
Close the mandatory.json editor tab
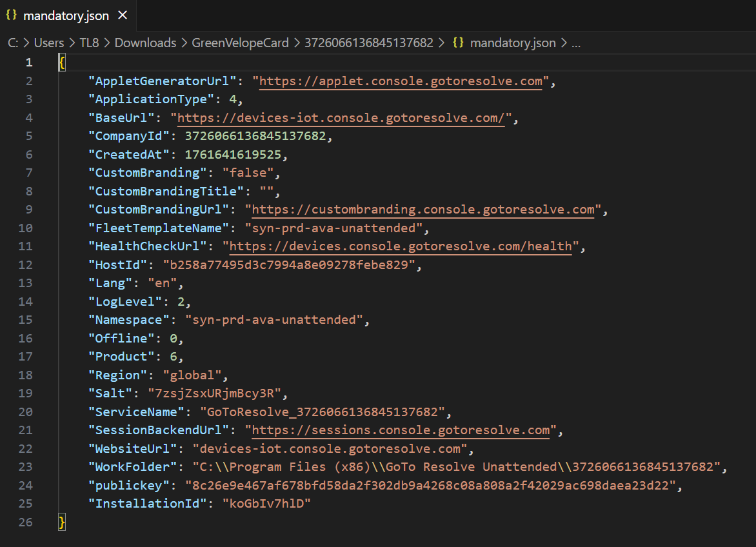click(123, 15)
